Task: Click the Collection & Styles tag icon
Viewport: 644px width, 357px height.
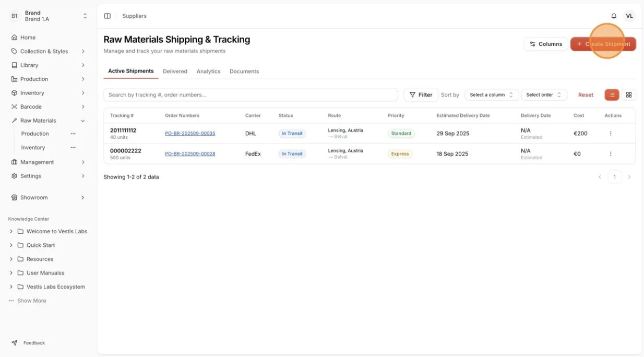Action: click(x=14, y=51)
